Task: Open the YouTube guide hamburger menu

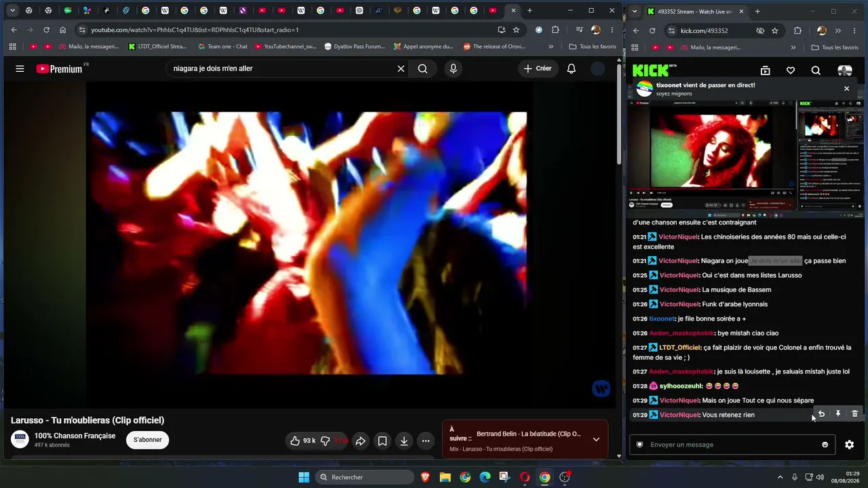Action: [x=20, y=68]
